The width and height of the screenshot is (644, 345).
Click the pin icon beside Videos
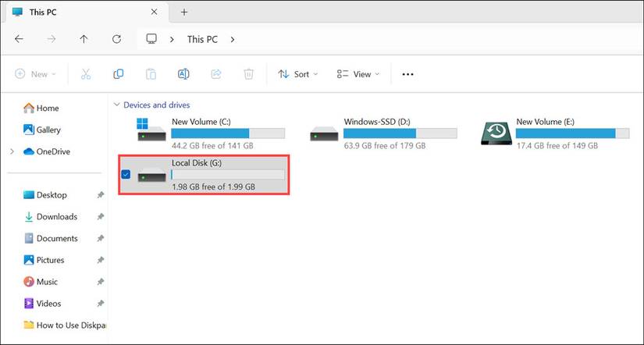(100, 304)
